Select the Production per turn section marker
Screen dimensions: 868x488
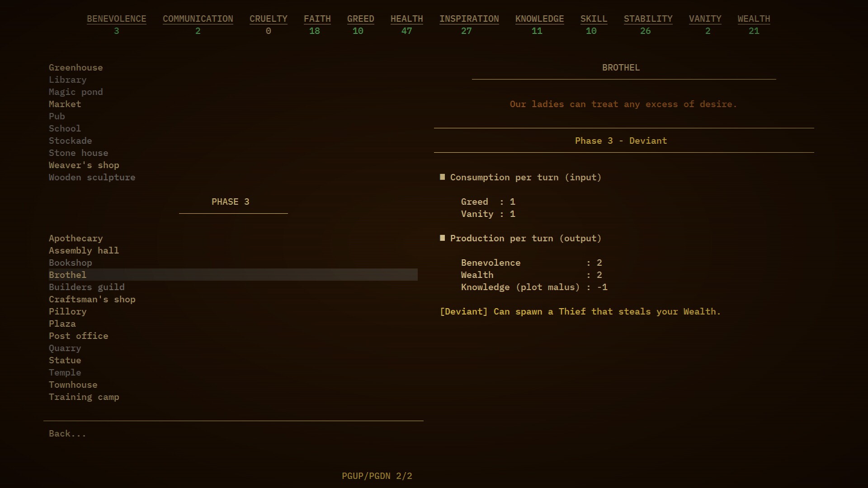(442, 238)
